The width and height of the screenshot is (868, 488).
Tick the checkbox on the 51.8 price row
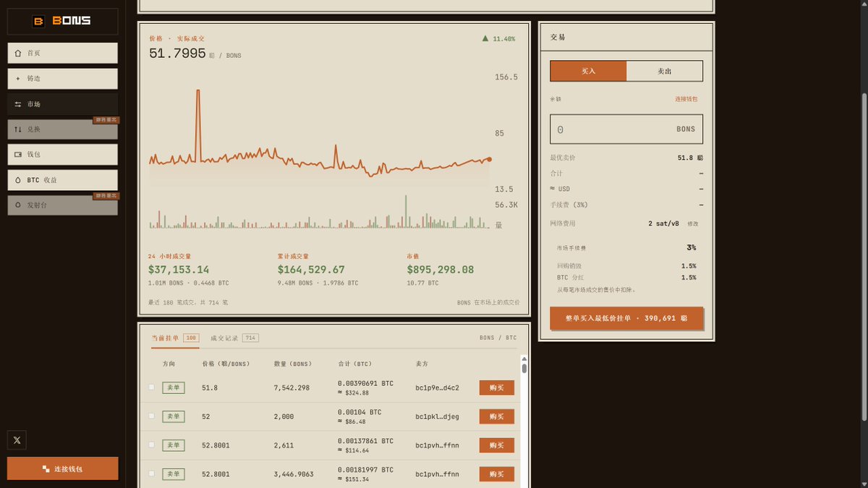[151, 388]
